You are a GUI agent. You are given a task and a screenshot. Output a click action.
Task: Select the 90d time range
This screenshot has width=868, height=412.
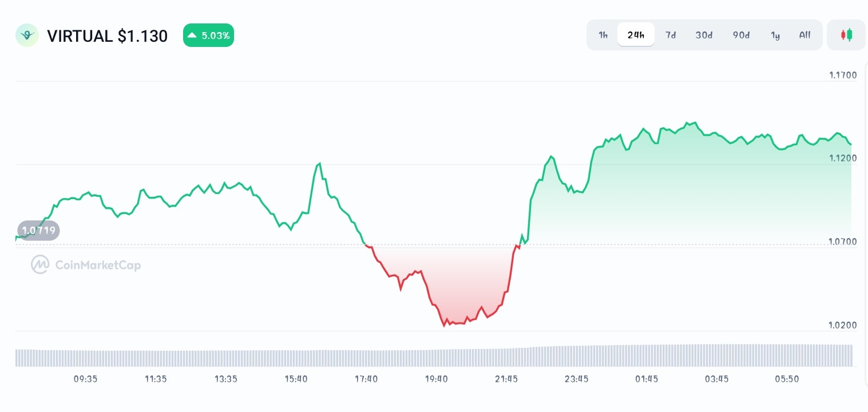(741, 35)
